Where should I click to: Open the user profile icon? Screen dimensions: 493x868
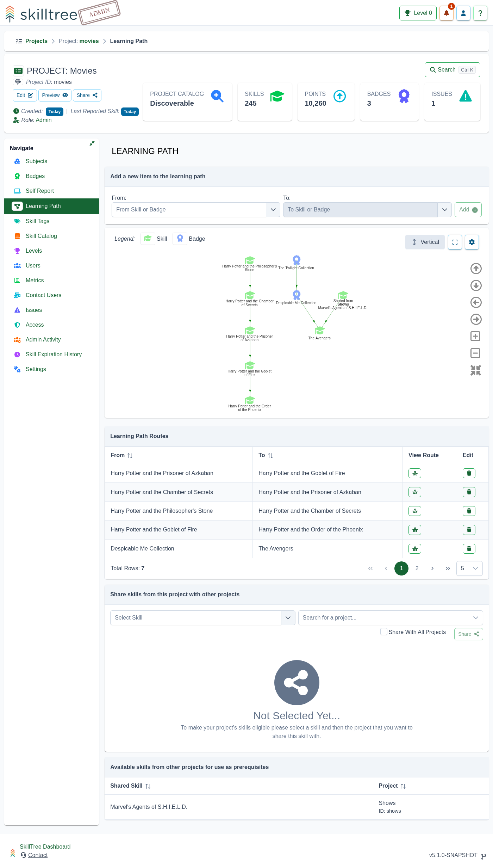click(x=463, y=13)
